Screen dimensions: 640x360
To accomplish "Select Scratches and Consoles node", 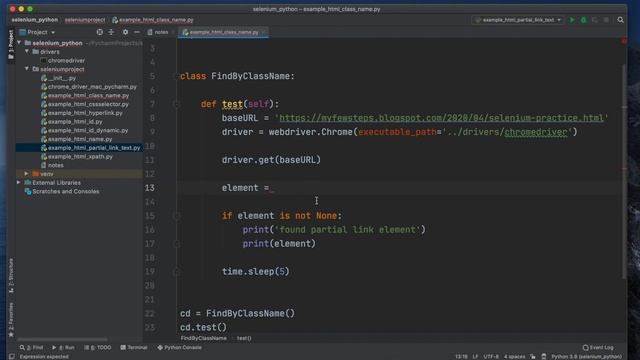I will click(x=65, y=191).
